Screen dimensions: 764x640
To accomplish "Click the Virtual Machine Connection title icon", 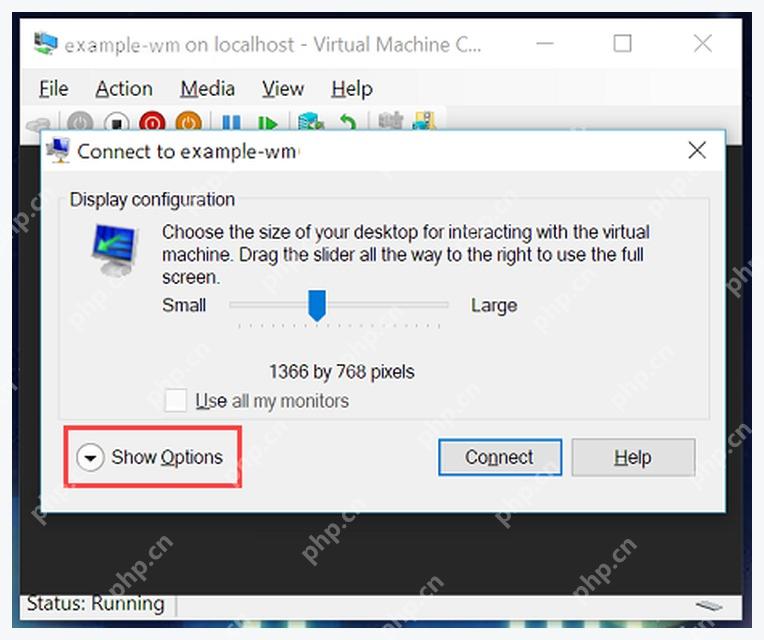I will (46, 43).
